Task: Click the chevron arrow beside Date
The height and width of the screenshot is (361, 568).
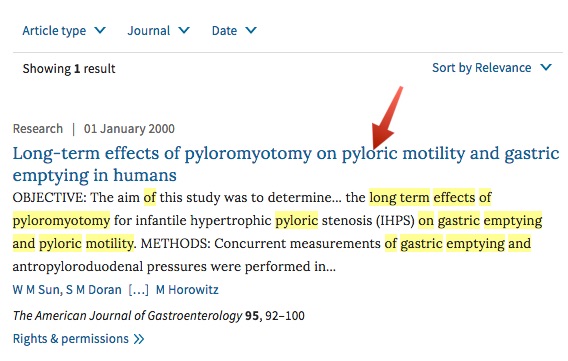Action: point(251,30)
